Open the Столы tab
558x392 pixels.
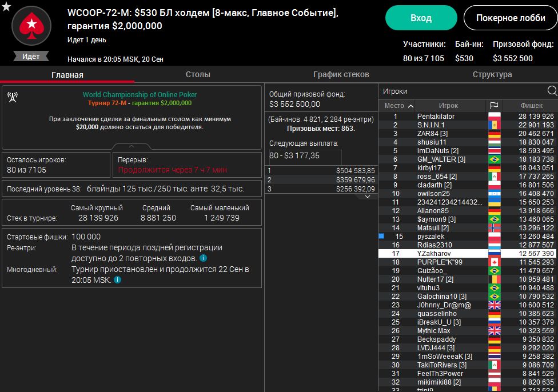(198, 74)
